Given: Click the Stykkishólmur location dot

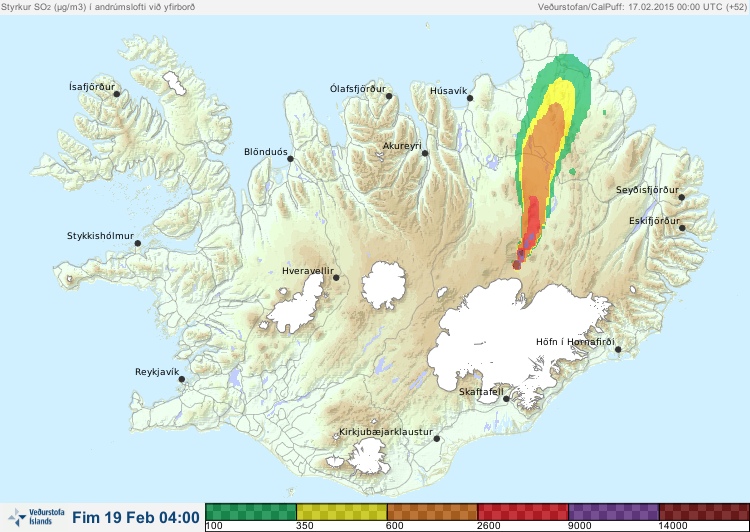Looking at the screenshot, I should (138, 244).
